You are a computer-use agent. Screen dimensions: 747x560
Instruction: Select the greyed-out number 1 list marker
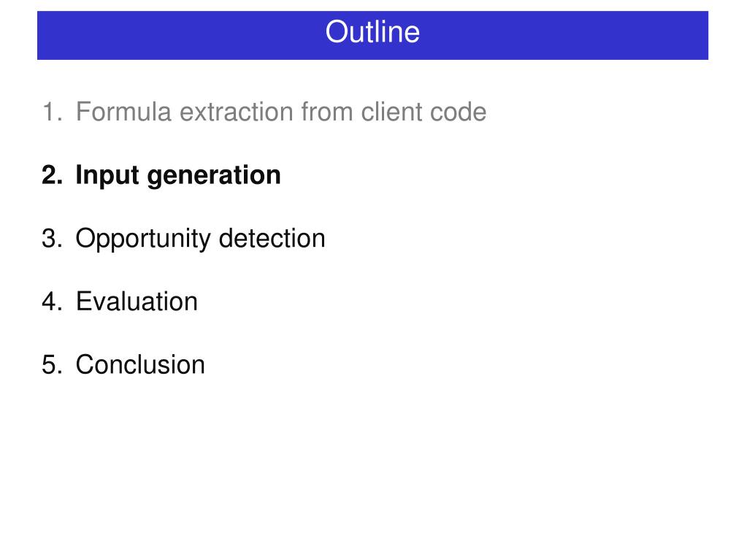point(51,112)
